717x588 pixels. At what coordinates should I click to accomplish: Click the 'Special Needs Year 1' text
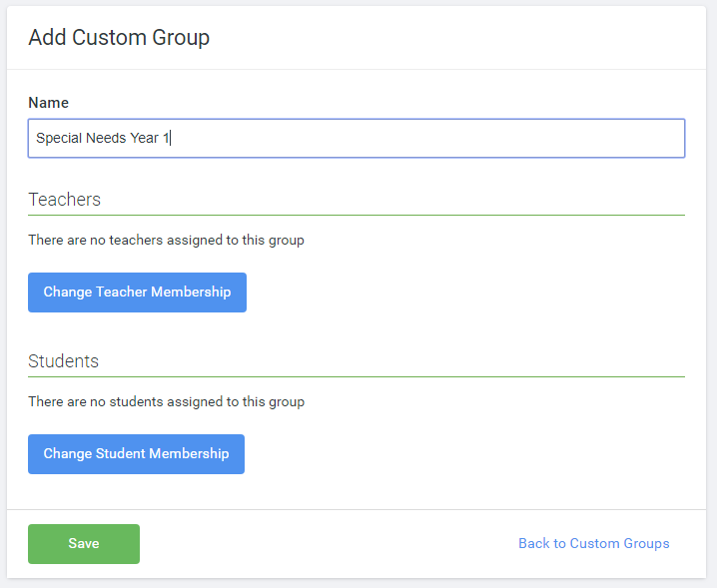click(x=103, y=139)
